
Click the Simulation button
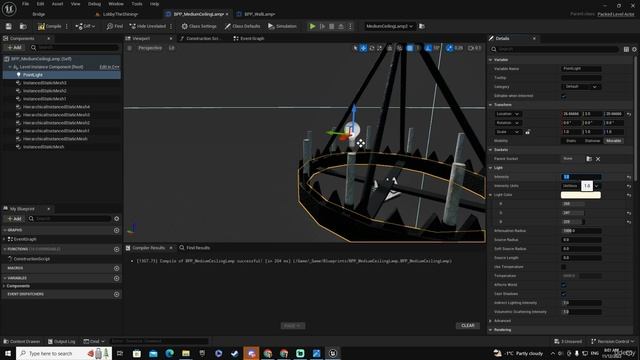coord(282,26)
